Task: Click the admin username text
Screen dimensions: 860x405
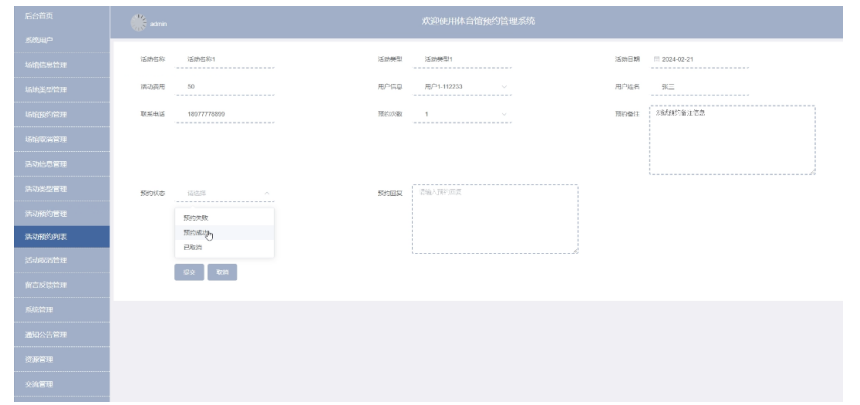Action: tap(159, 24)
